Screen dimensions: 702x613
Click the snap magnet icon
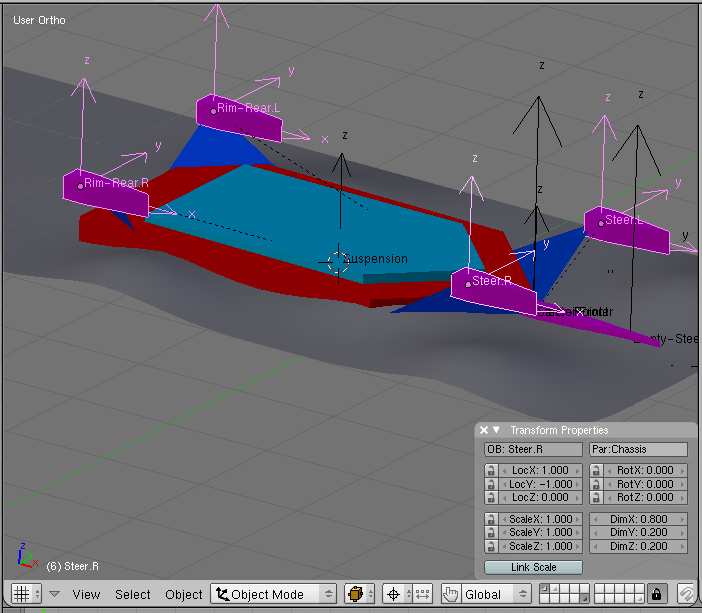(x=686, y=594)
